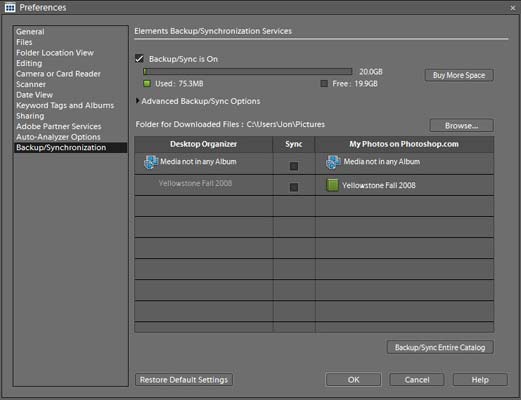Toggle Sync checkbox for Yellowstone Fall 2008
Image resolution: width=521 pixels, height=400 pixels.
[294, 187]
